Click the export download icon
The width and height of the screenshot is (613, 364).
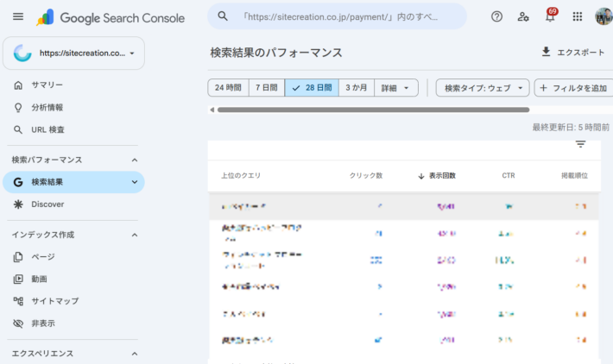pyautogui.click(x=547, y=52)
